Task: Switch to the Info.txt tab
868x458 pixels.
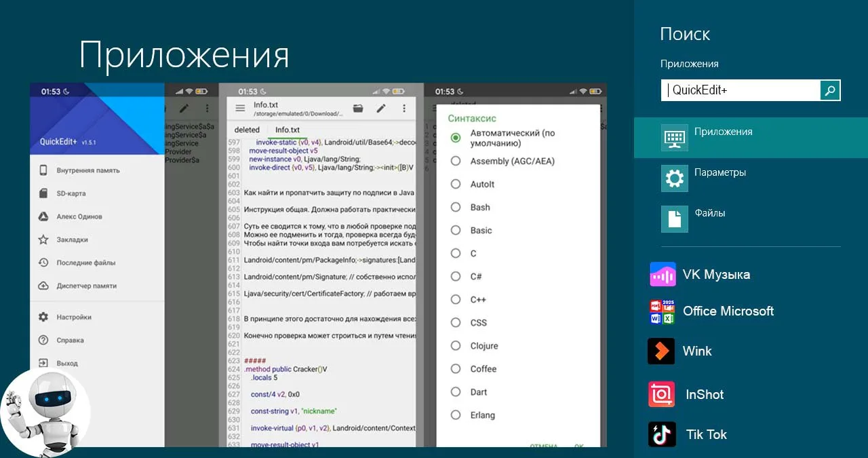Action: click(288, 130)
